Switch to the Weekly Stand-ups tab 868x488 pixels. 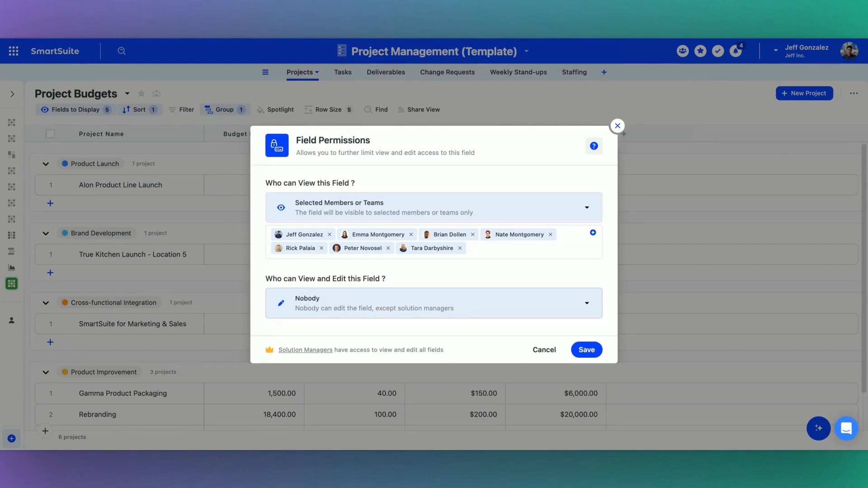tap(518, 72)
